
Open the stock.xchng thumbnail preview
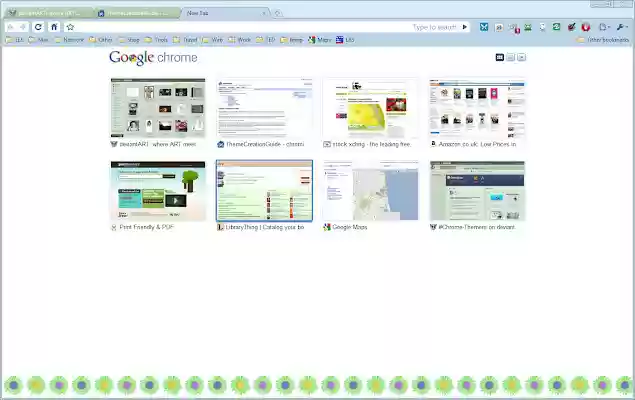(371, 108)
